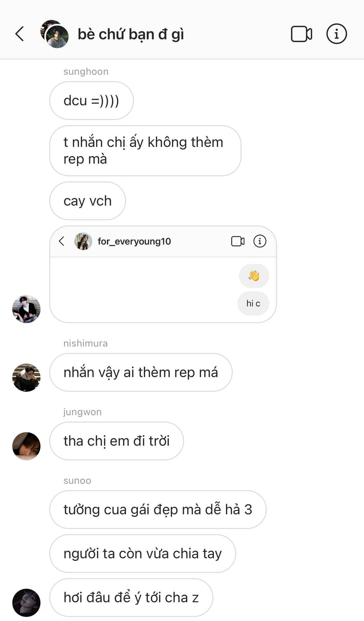Viewport: 364px width, 621px height.
Task: Open sunoo's profile picture
Action: (x=26, y=603)
